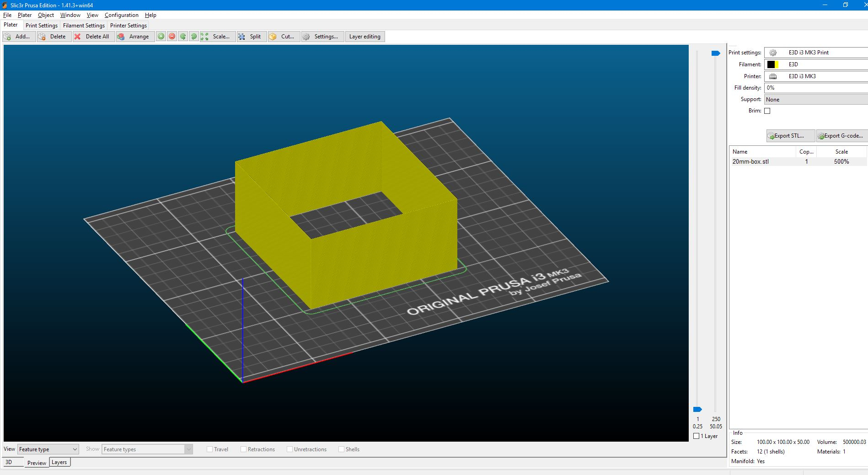Open Filament preset dropdown E3D
Viewport: 868px width, 475px height.
[x=816, y=64]
